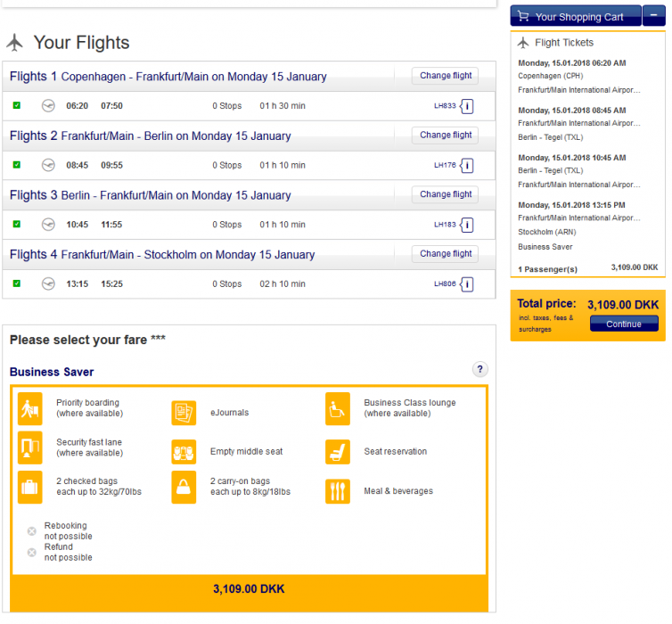Click Business Saver fare title
The height and width of the screenshot is (624, 672).
coord(52,372)
